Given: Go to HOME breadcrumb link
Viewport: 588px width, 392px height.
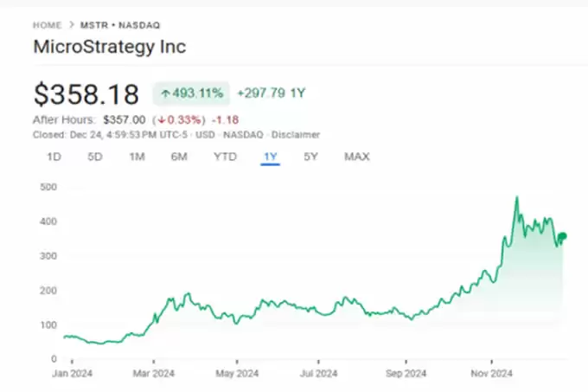Looking at the screenshot, I should tap(47, 25).
